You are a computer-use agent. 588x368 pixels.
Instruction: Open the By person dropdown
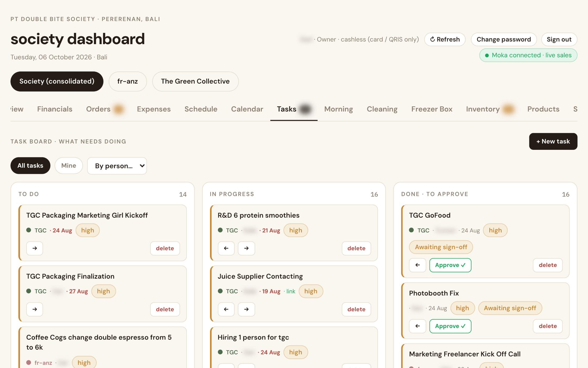117,166
